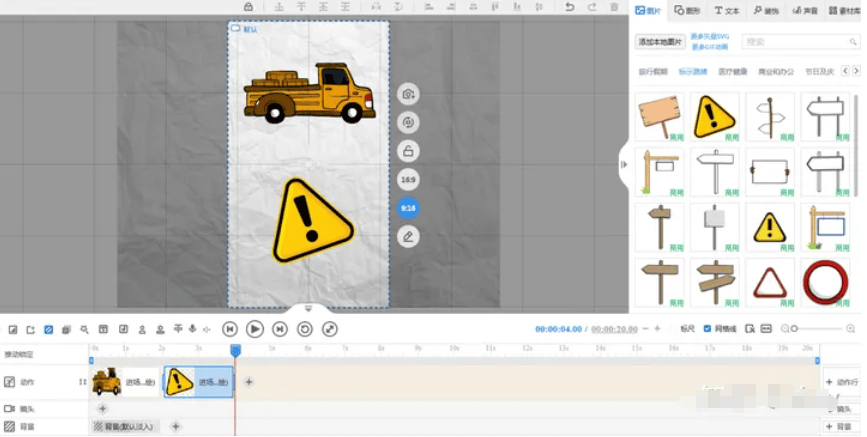The image size is (867, 437).
Task: Select the red circle sign thumbnail
Action: 825,283
